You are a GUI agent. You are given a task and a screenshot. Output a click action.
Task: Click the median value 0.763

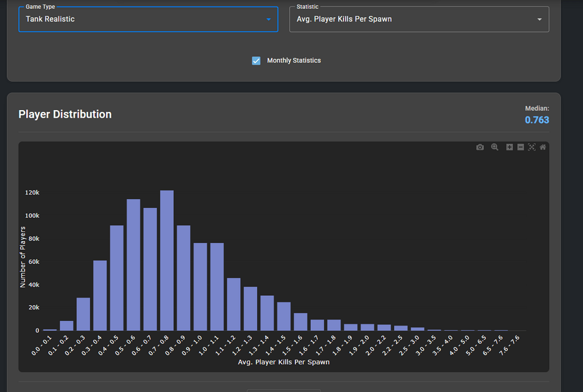(537, 120)
